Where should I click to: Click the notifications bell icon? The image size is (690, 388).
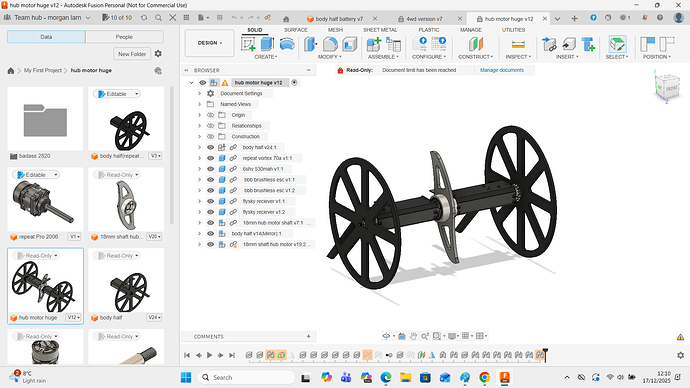(x=645, y=18)
